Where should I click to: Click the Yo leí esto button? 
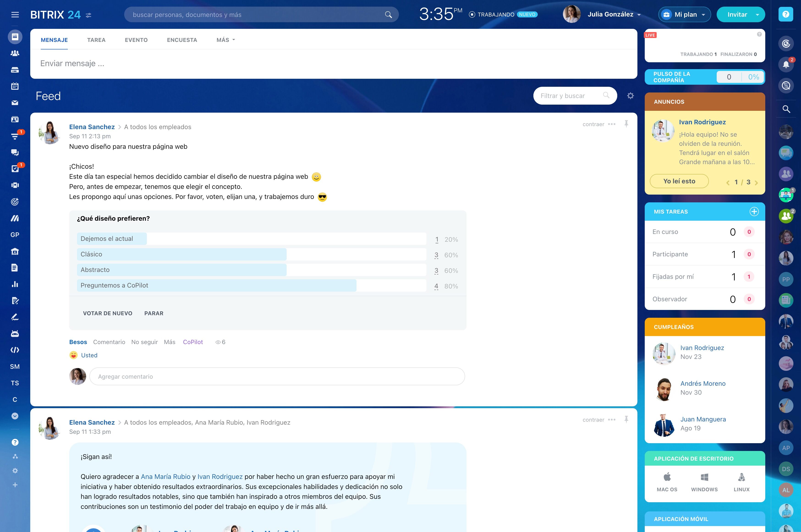(x=679, y=181)
